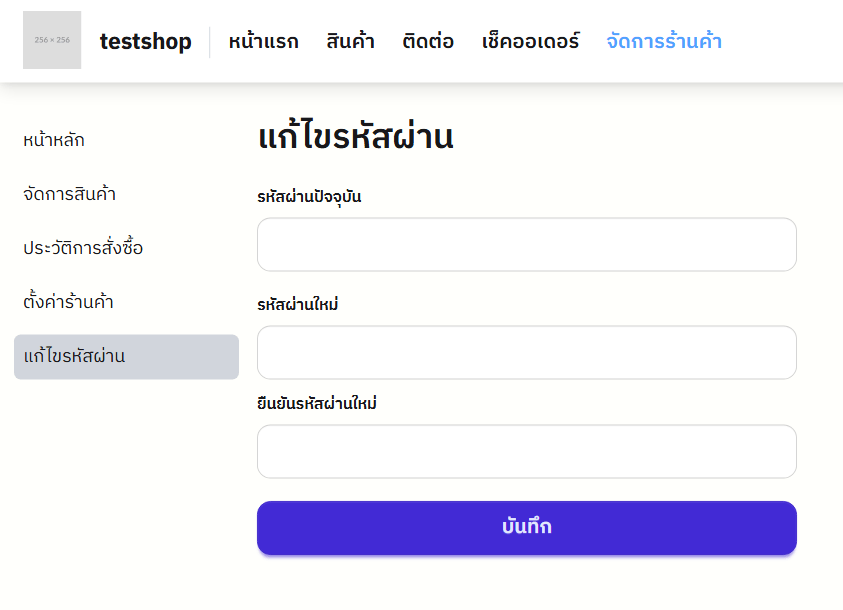This screenshot has height=610, width=843.
Task: Go to the สินค้า page in navbar
Action: coord(350,42)
